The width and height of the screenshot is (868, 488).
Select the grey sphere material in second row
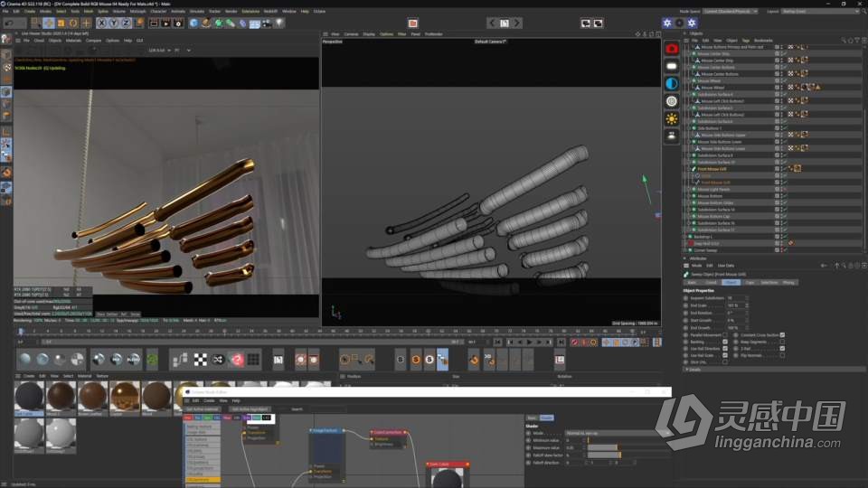29,435
